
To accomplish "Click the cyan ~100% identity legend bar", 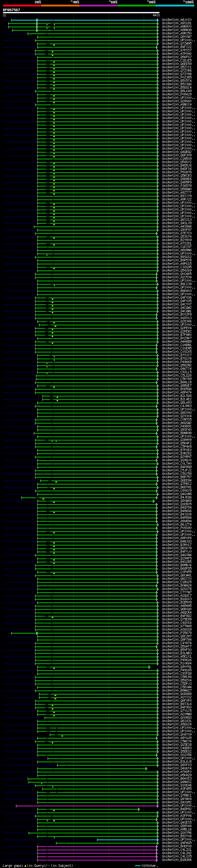I will 175,6.
